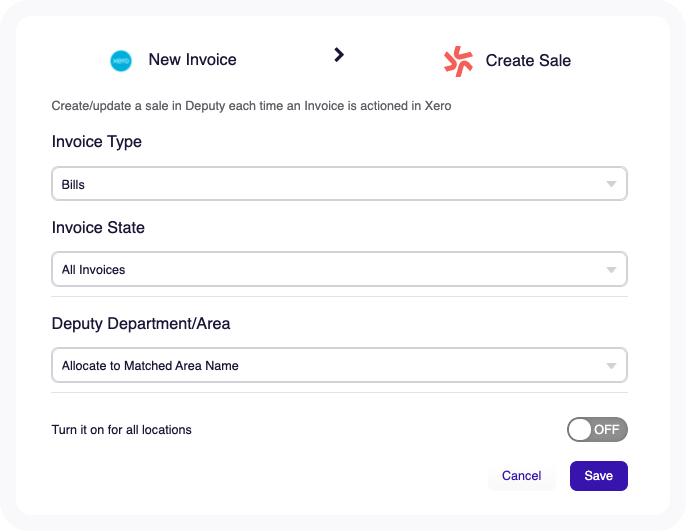This screenshot has height=531, width=686.
Task: Save the invoice integration settings
Action: [598, 475]
